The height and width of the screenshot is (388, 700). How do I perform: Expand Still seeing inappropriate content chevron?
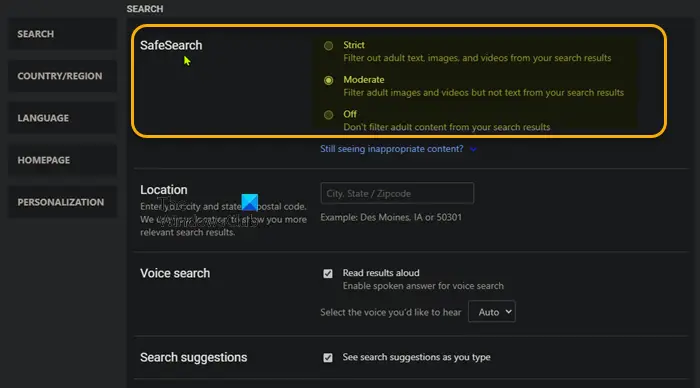click(x=473, y=150)
